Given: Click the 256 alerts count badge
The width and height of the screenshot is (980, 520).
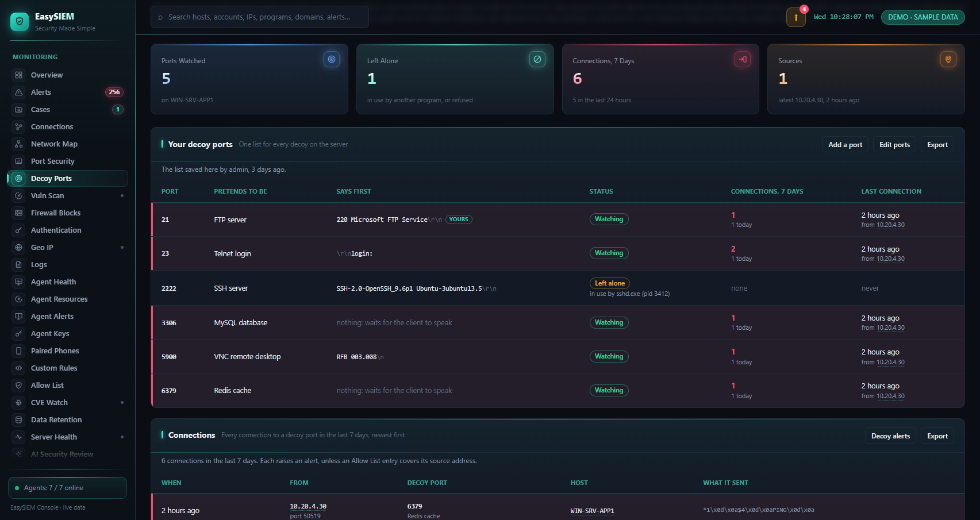Looking at the screenshot, I should (114, 92).
